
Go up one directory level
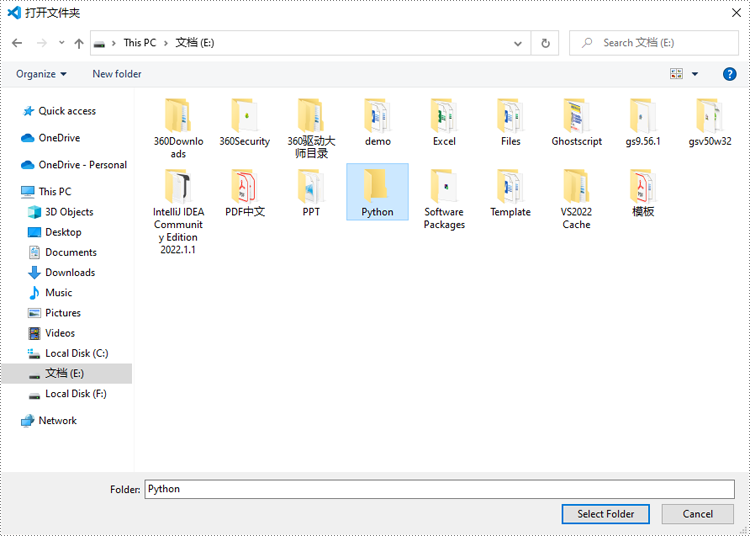(x=79, y=43)
